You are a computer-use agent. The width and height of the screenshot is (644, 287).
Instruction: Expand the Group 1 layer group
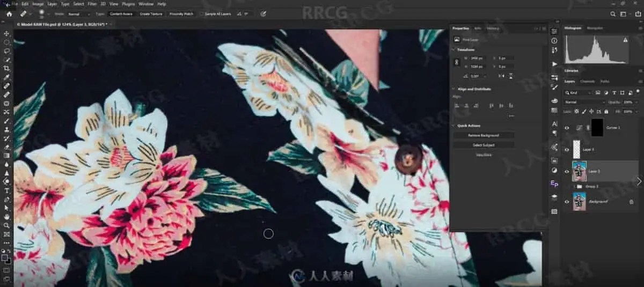click(575, 186)
